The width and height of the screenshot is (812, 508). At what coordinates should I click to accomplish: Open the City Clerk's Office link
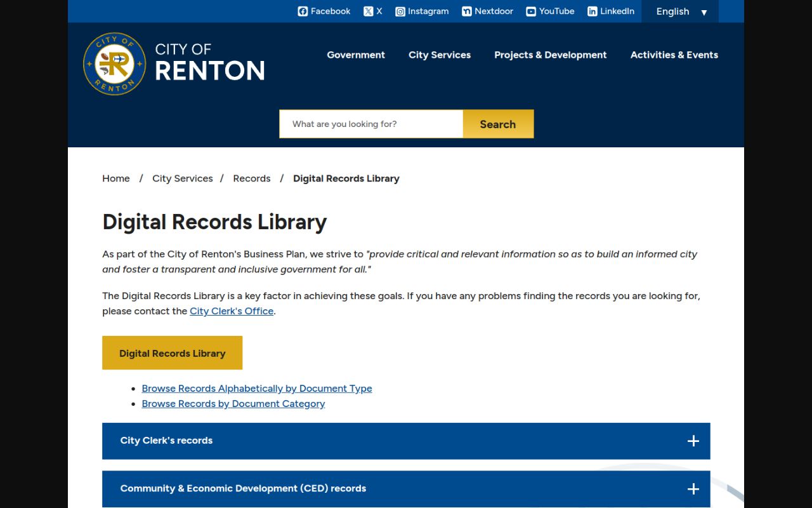click(x=232, y=311)
